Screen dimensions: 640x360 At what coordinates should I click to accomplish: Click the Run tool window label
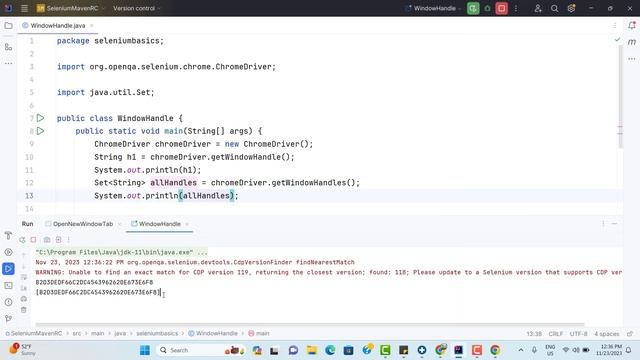(27, 224)
